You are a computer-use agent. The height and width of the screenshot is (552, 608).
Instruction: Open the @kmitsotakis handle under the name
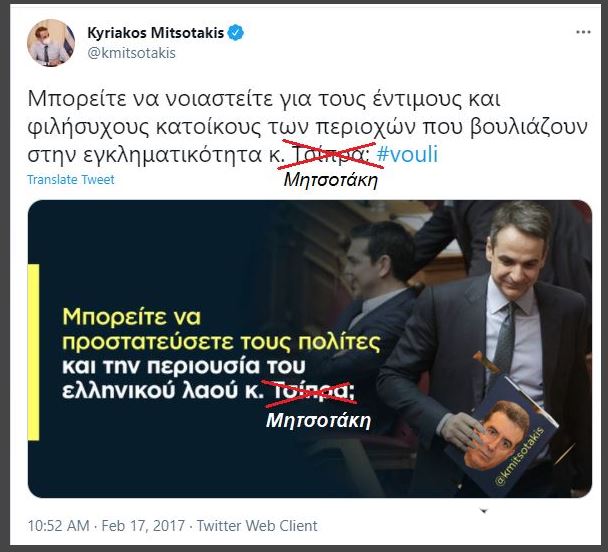[x=131, y=53]
